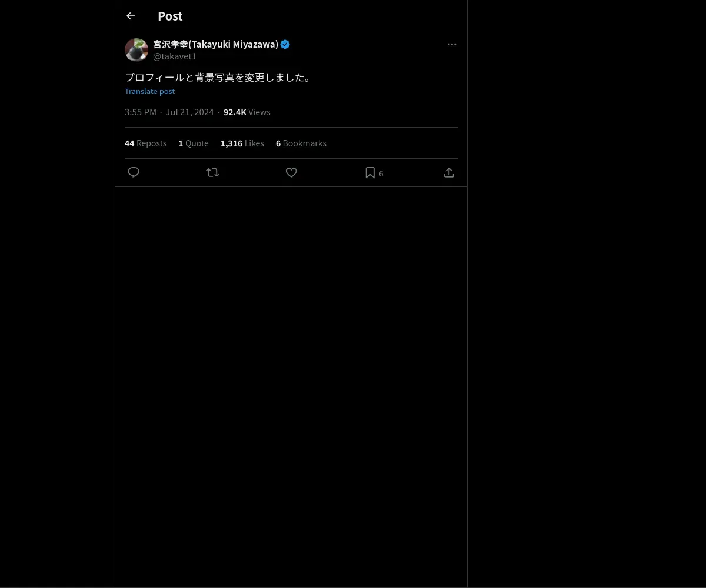The image size is (706, 588).
Task: Open the @takavet1 handle
Action: [x=175, y=56]
